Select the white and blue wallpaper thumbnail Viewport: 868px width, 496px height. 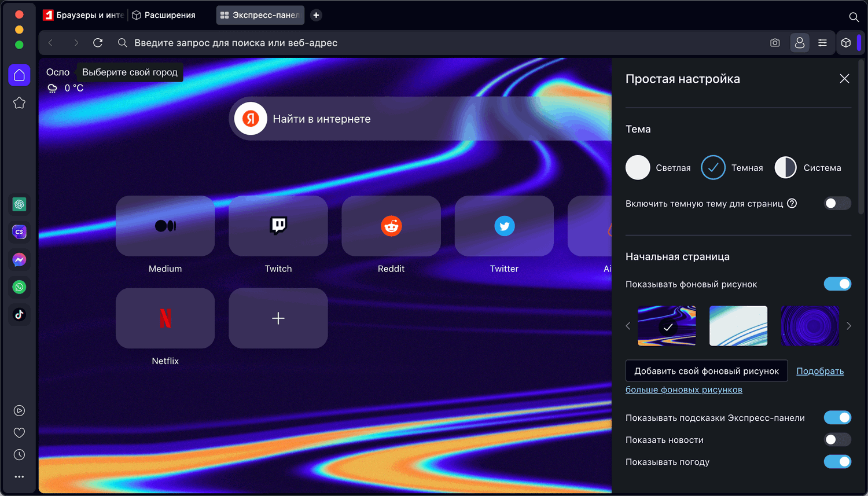coord(738,326)
